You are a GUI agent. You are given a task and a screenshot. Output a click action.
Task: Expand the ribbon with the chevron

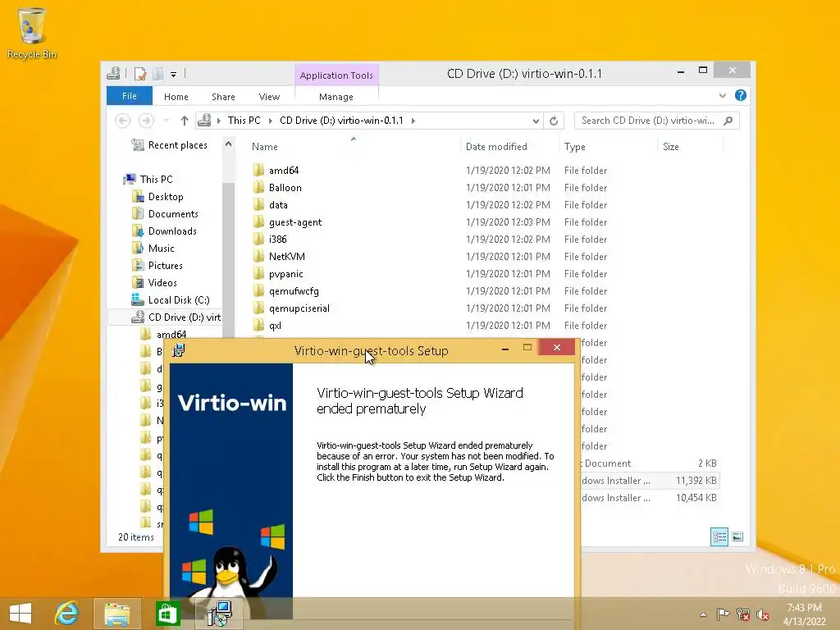click(x=723, y=95)
